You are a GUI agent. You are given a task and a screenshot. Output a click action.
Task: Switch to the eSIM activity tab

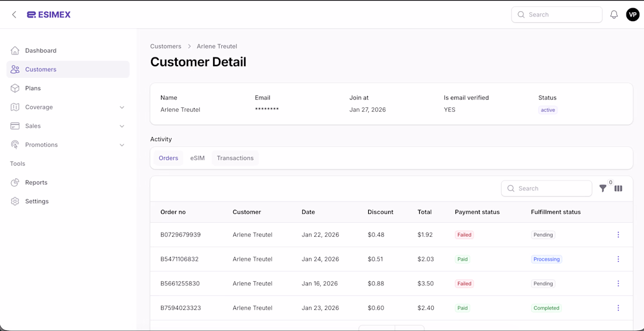pyautogui.click(x=197, y=158)
